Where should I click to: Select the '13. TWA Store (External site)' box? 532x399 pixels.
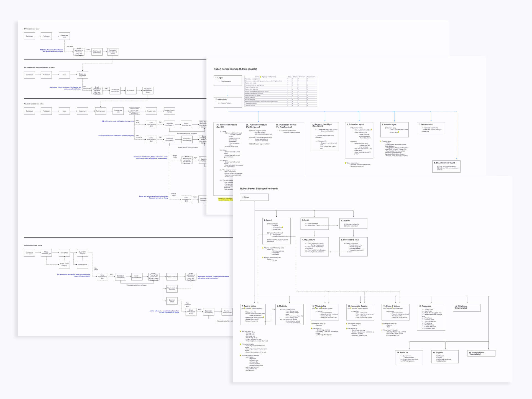(x=467, y=307)
